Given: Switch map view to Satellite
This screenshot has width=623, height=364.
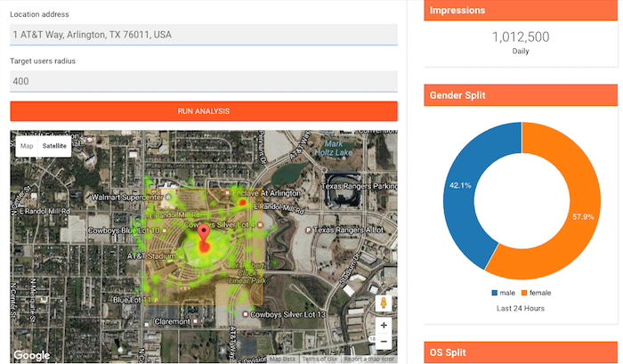Looking at the screenshot, I should click(x=54, y=146).
